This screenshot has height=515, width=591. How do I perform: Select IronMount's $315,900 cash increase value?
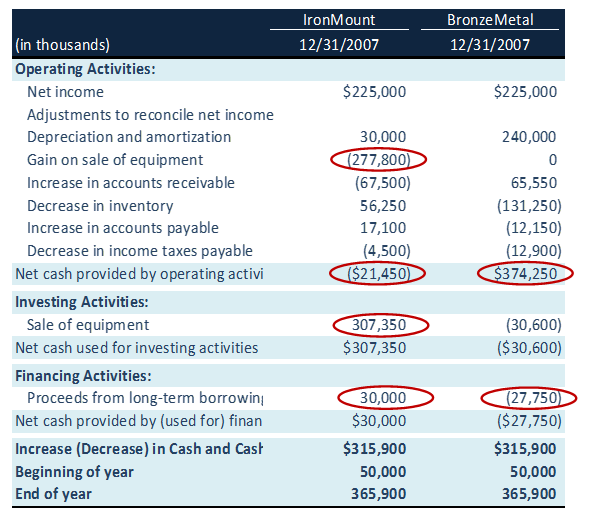374,449
